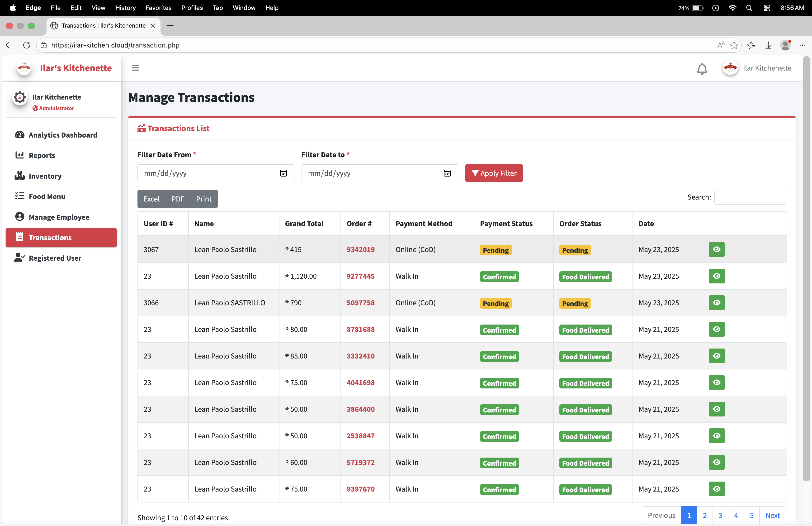Go to pagination page 3
812x526 pixels.
tap(720, 515)
